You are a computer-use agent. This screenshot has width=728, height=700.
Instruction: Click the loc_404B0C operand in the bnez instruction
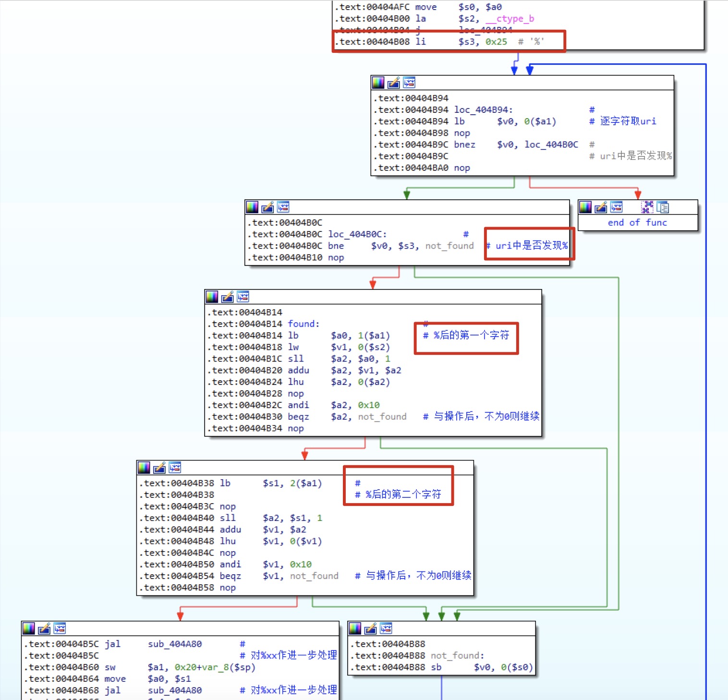tap(551, 145)
